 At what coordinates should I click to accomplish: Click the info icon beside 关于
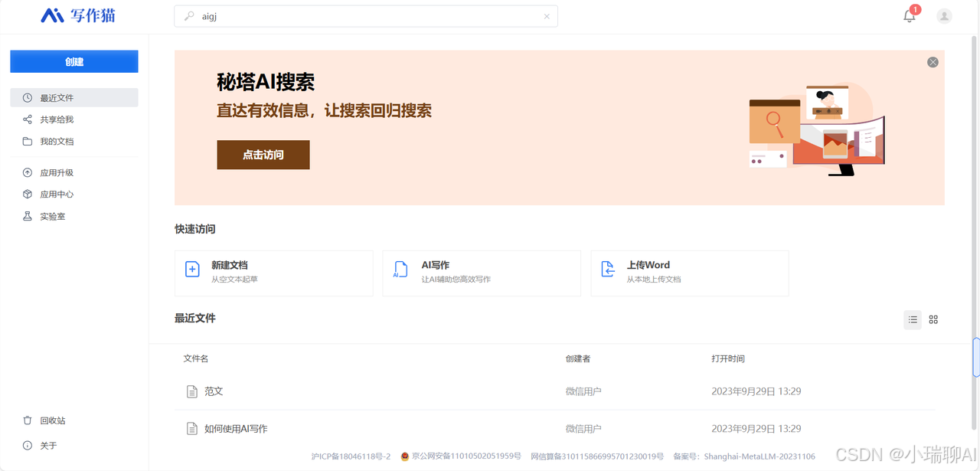pyautogui.click(x=28, y=446)
